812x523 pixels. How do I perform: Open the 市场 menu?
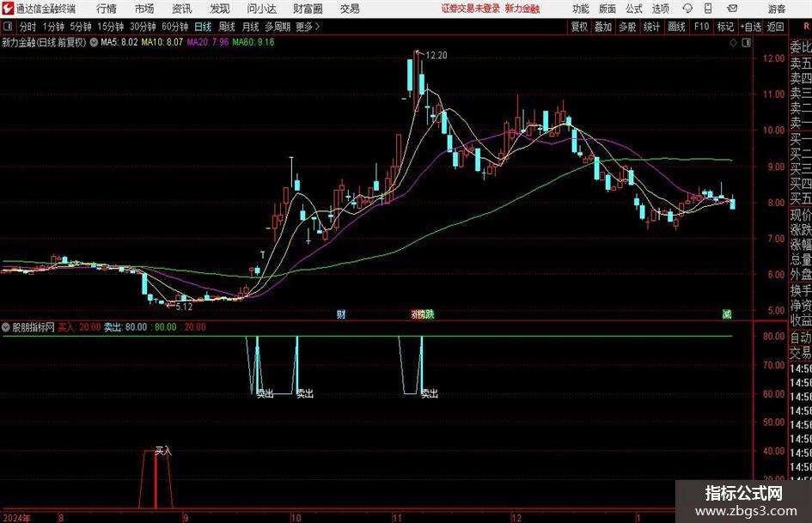tap(144, 9)
